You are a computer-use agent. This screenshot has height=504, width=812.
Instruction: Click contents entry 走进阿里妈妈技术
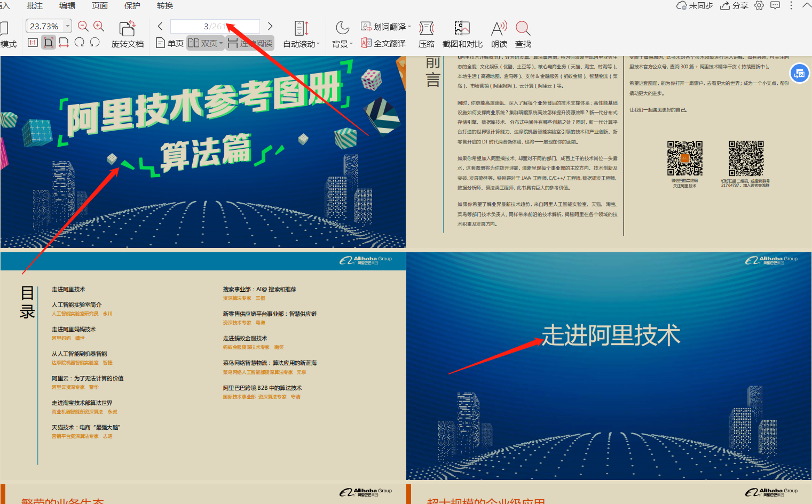pyautogui.click(x=74, y=329)
